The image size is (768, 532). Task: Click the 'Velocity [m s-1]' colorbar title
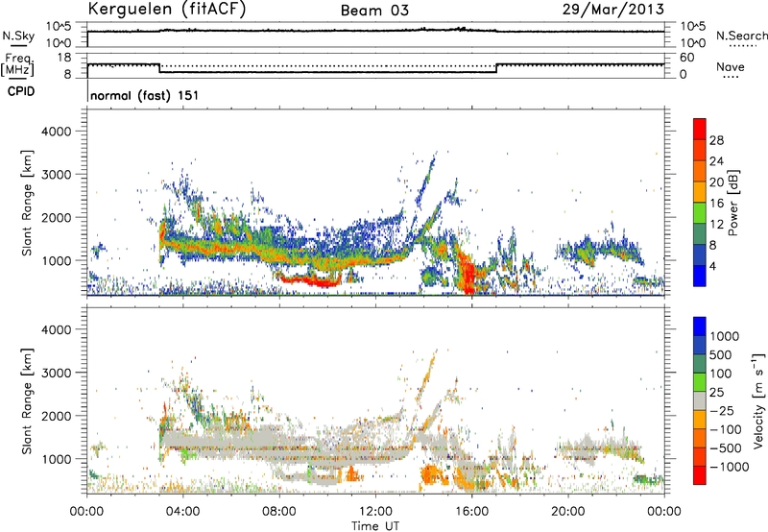coord(758,400)
